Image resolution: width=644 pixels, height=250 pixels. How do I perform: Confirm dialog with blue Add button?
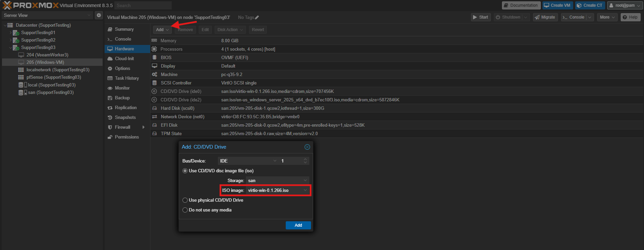tap(298, 225)
